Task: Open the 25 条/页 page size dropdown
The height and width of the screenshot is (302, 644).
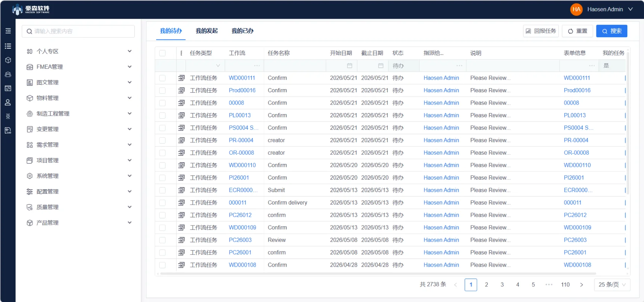Action: 612,285
